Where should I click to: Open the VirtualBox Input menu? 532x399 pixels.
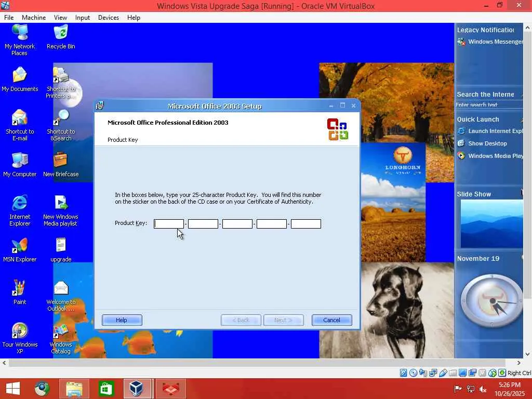point(83,18)
